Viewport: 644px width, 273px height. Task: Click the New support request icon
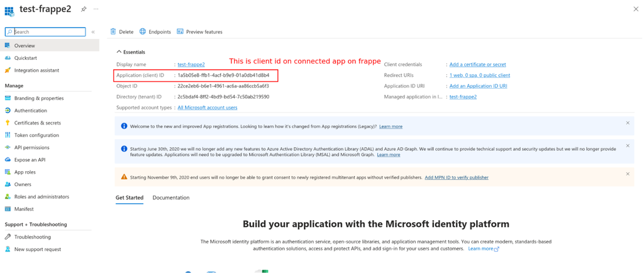(x=8, y=249)
